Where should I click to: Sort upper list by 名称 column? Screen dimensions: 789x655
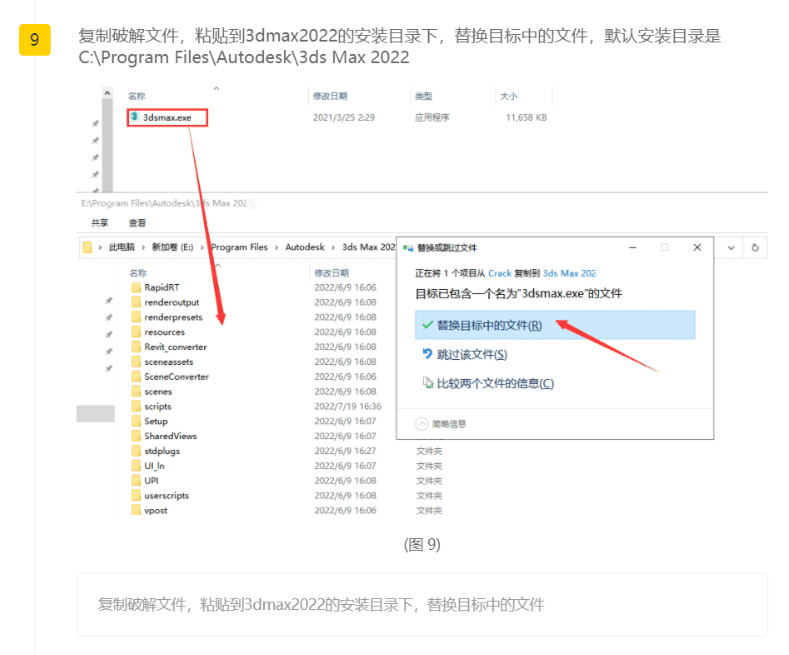tap(136, 96)
